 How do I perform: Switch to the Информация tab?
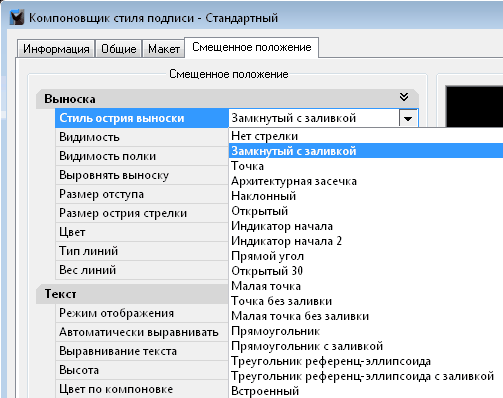click(56, 49)
